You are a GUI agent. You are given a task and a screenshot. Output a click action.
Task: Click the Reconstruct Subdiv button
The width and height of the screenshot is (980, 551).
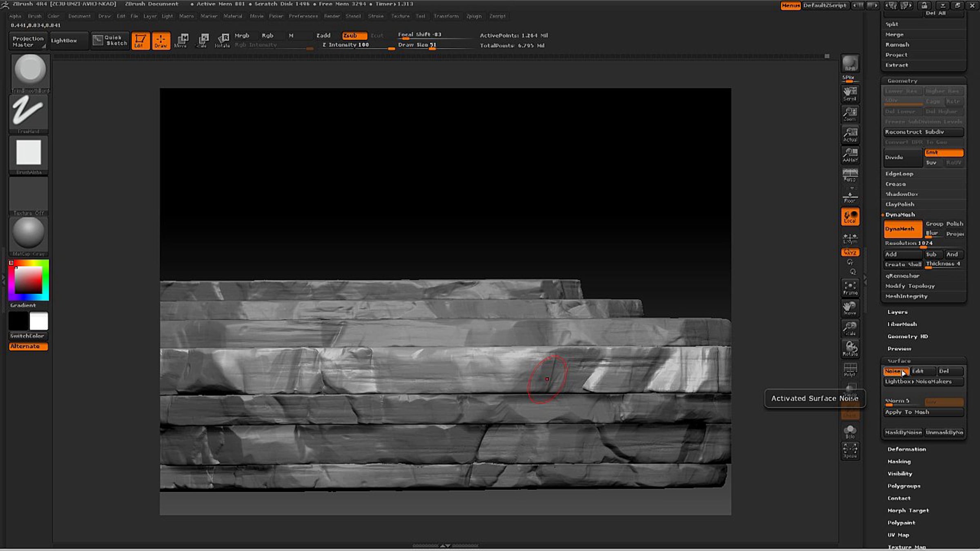(x=924, y=132)
